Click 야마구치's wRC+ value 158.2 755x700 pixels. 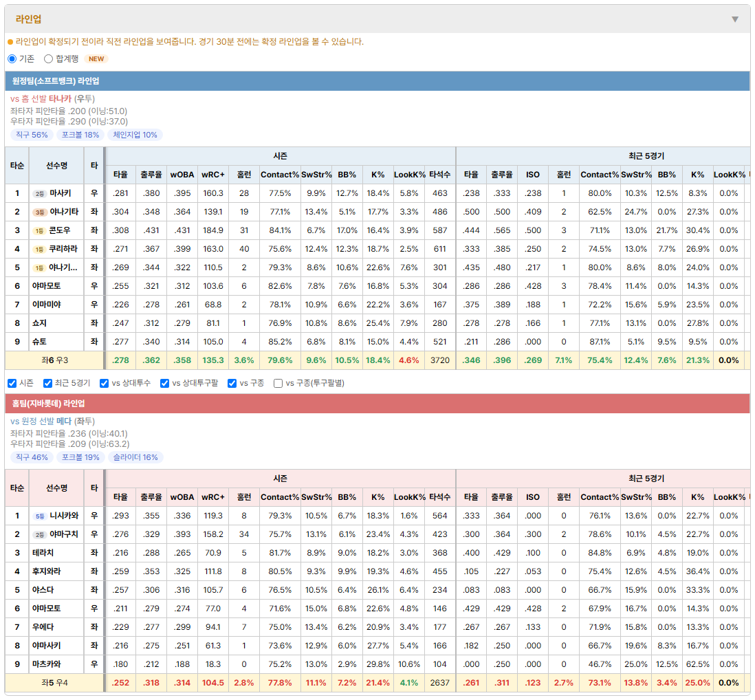coord(213,534)
